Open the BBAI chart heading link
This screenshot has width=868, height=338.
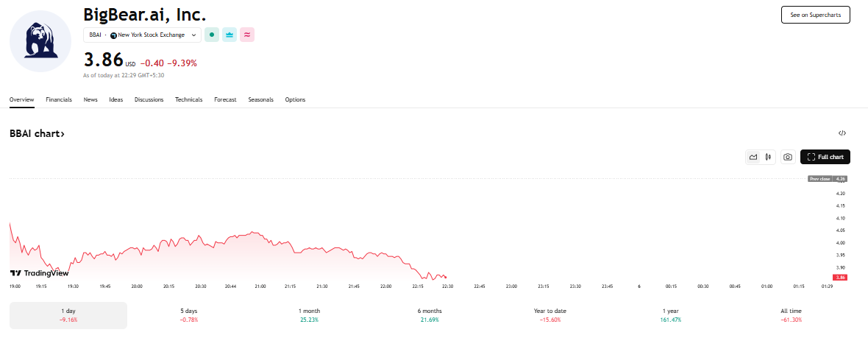tap(37, 133)
